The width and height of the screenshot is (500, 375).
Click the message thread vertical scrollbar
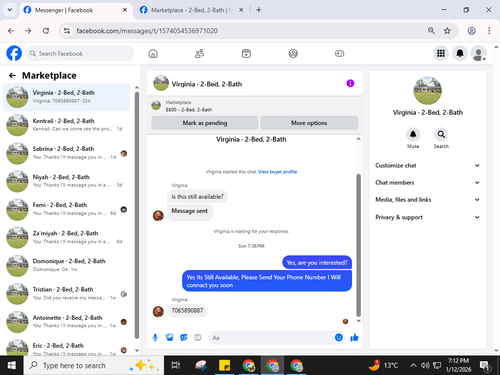click(x=359, y=245)
